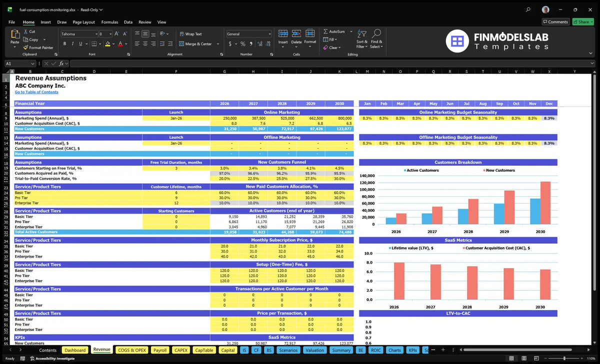This screenshot has width=600, height=364.
Task: Click Decrease Decimal icon
Action: (x=267, y=44)
